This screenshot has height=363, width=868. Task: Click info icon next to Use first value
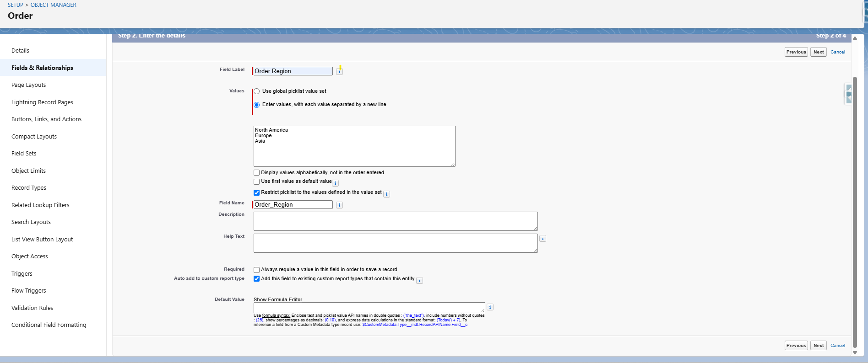pos(336,183)
